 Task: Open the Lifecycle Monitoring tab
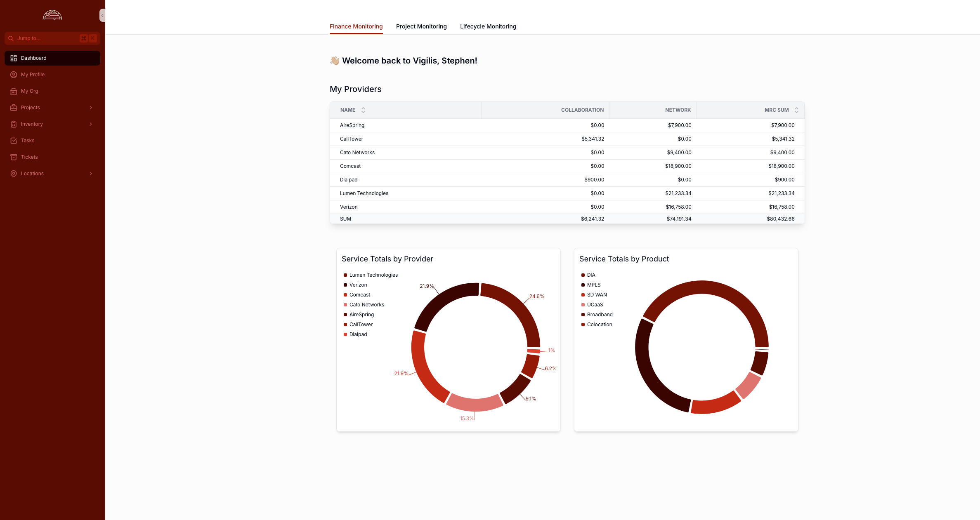tap(488, 26)
